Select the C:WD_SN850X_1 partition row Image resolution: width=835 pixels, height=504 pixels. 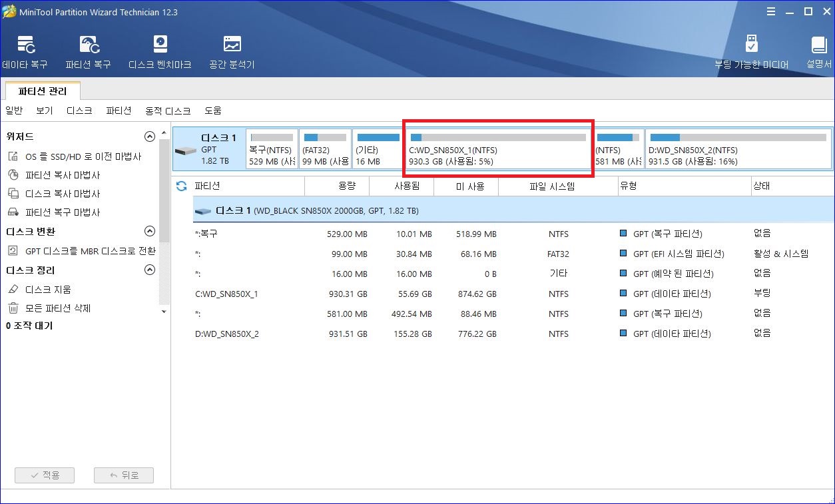tap(513, 294)
